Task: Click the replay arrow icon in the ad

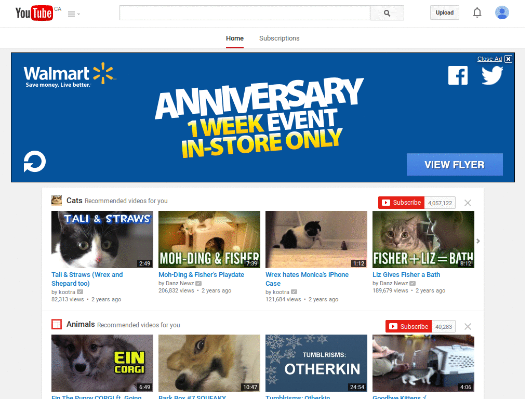Action: point(35,162)
